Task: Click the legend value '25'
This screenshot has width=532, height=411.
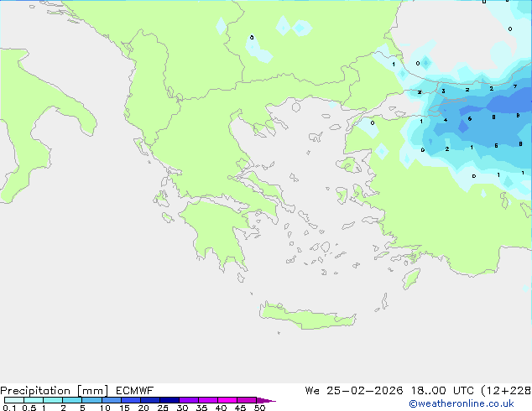Action: pos(163,408)
